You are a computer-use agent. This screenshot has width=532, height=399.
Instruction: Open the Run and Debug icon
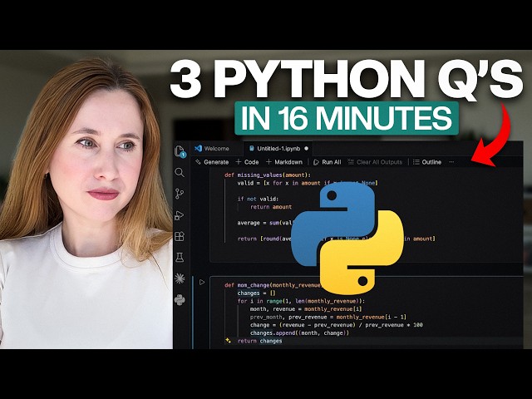click(180, 215)
